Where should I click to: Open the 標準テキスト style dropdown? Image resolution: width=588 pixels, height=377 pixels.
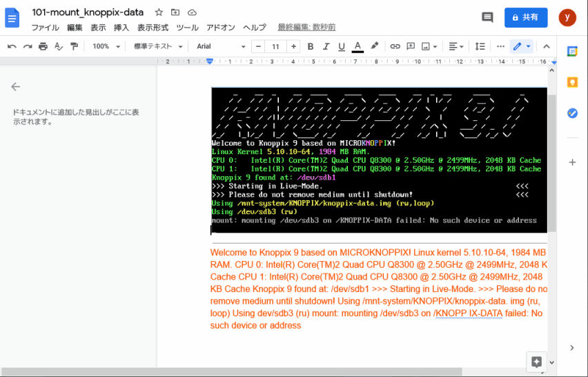(x=158, y=46)
